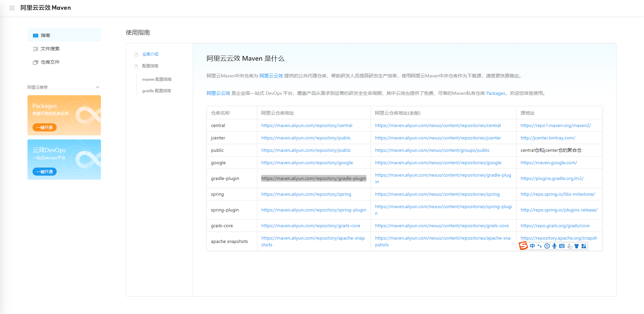Open the plugins.gradle.org/m2 source link
The image size is (644, 314).
click(552, 178)
